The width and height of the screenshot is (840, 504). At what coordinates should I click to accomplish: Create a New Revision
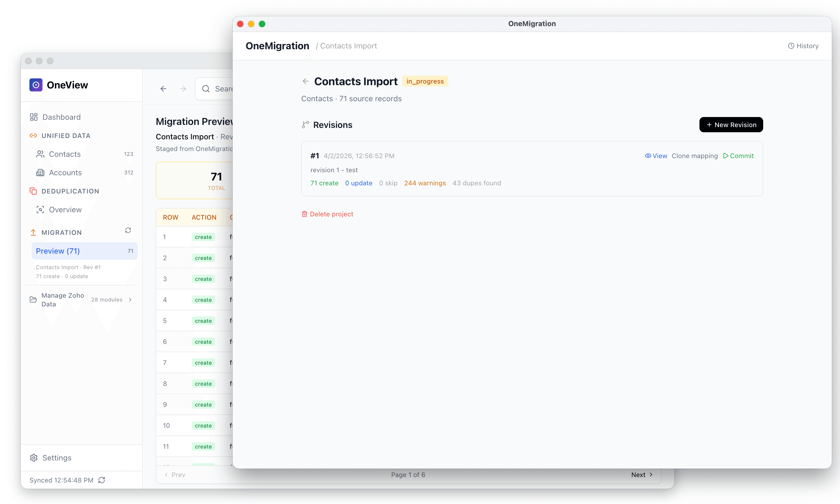[x=731, y=125]
